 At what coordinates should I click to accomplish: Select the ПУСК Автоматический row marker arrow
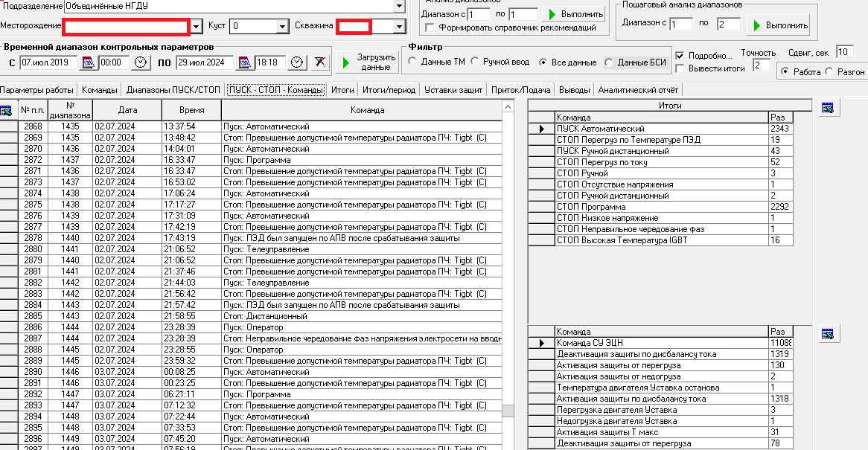pos(541,129)
